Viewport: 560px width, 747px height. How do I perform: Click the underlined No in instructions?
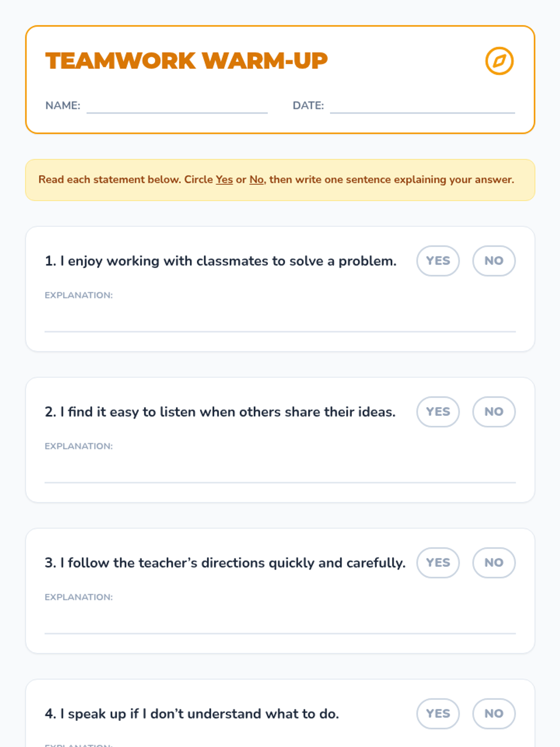[x=256, y=180]
